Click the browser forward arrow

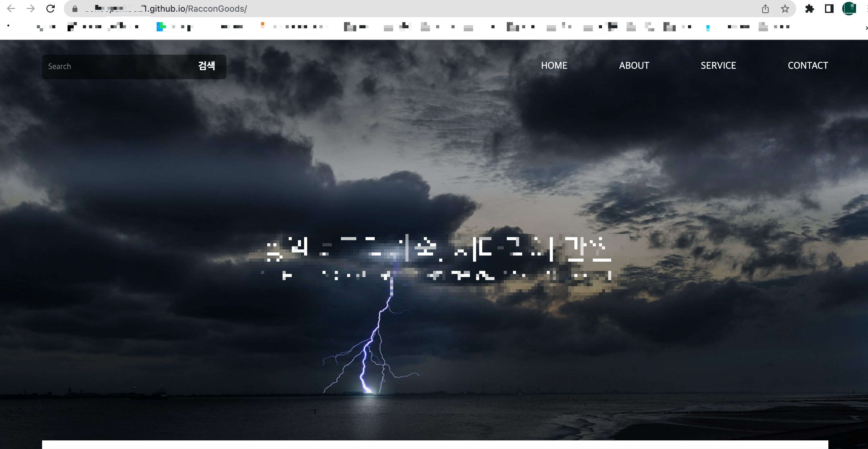31,8
